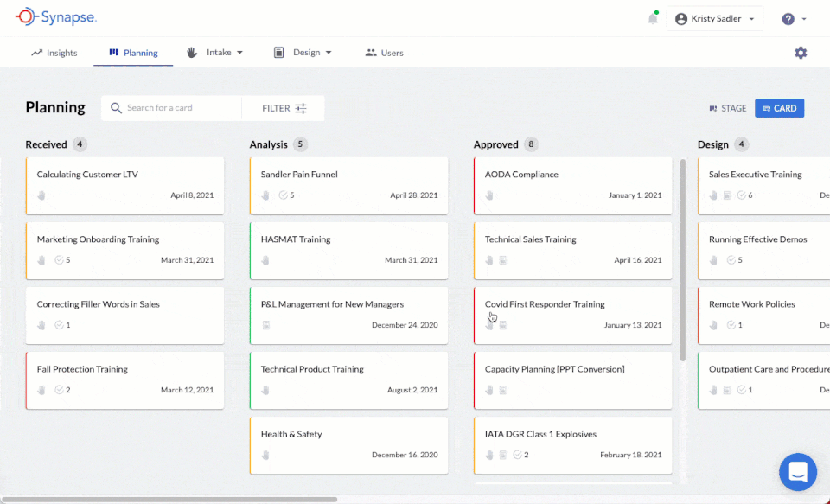830x504 pixels.
Task: Click the Synapse logo
Action: click(x=56, y=17)
